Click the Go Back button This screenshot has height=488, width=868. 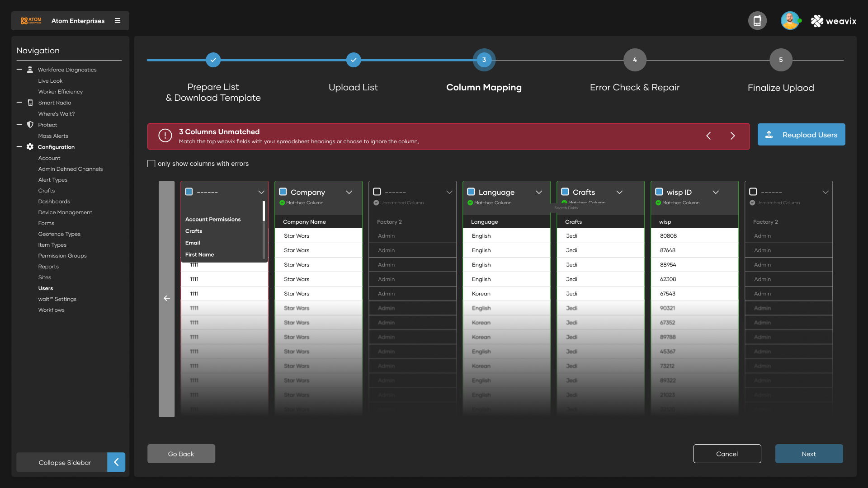point(181,454)
